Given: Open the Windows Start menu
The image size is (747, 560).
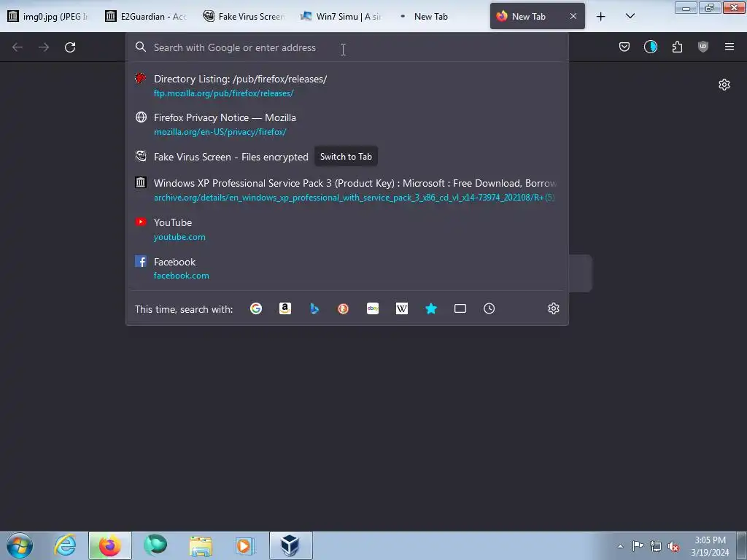Looking at the screenshot, I should (x=20, y=545).
